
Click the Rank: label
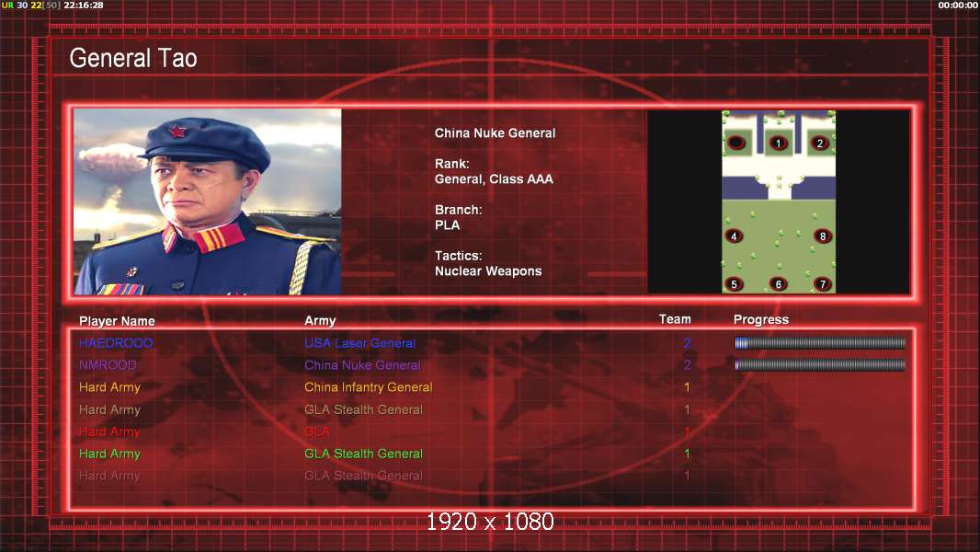click(x=452, y=164)
